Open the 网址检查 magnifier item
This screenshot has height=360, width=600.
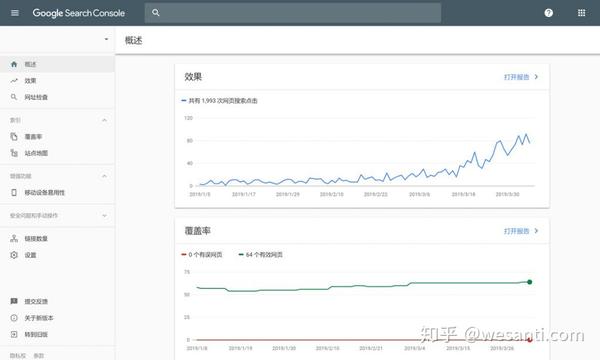(57, 97)
